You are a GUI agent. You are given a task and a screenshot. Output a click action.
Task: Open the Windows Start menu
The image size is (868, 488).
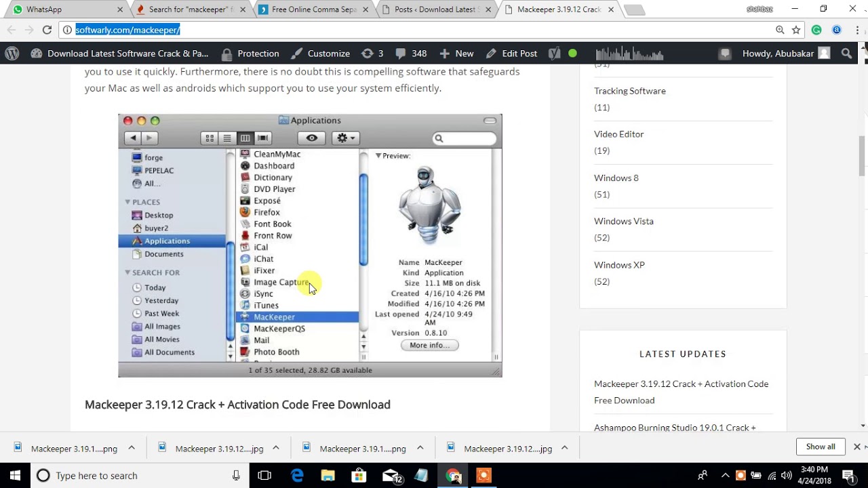15,475
